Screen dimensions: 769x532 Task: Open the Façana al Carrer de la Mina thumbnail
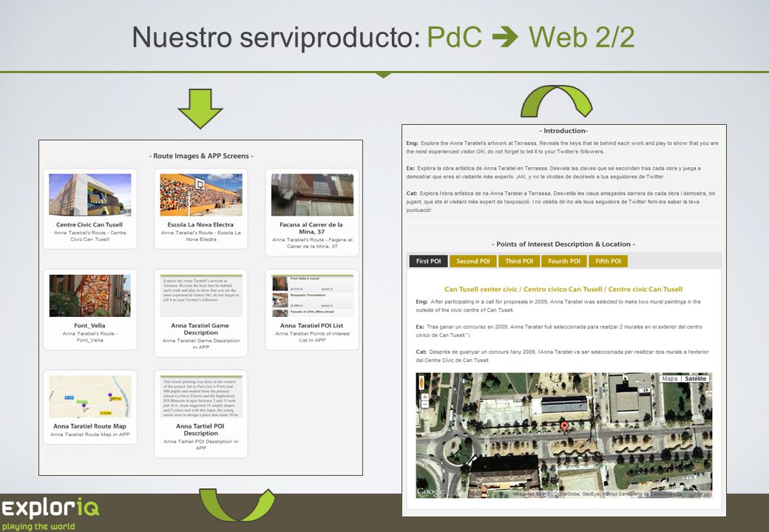312,194
